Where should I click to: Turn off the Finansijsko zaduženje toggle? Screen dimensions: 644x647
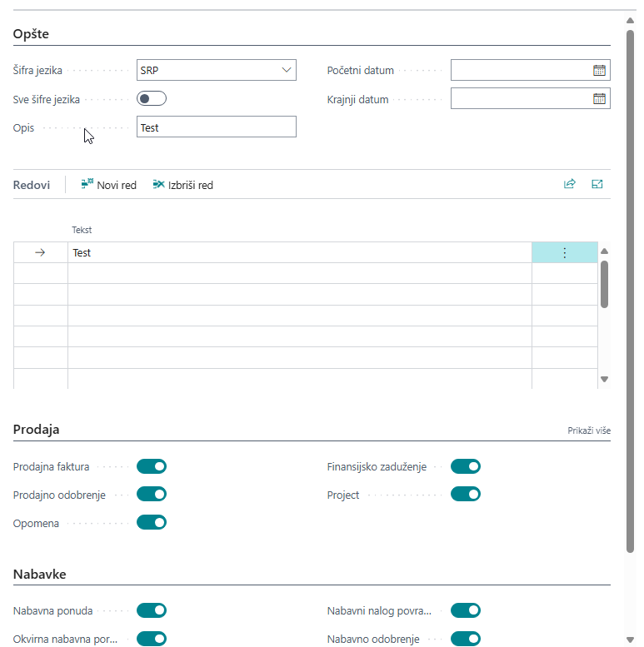(x=466, y=467)
